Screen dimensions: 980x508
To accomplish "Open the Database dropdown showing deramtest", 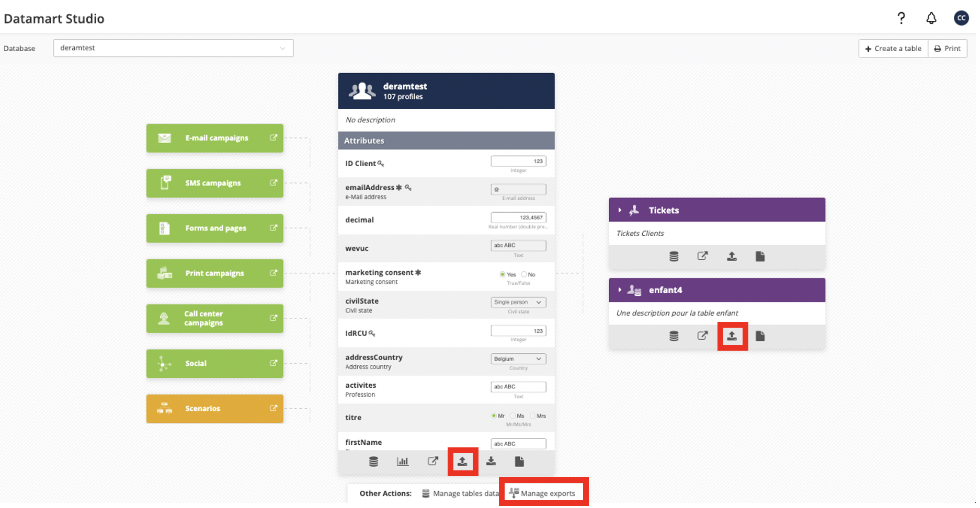I will (173, 48).
